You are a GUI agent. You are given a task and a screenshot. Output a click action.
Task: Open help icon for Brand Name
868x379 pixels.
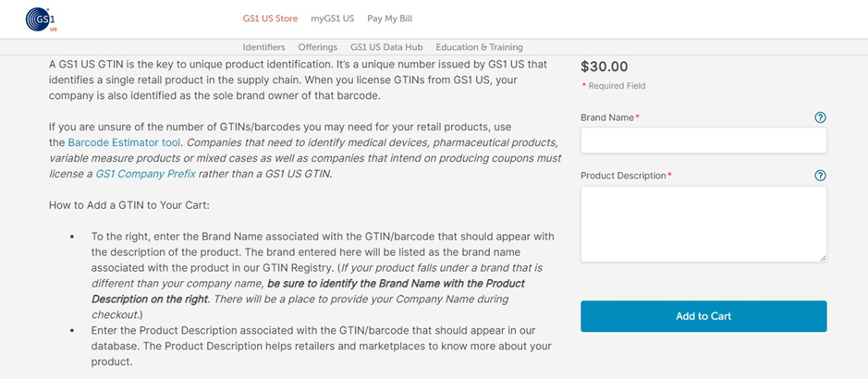click(x=820, y=117)
